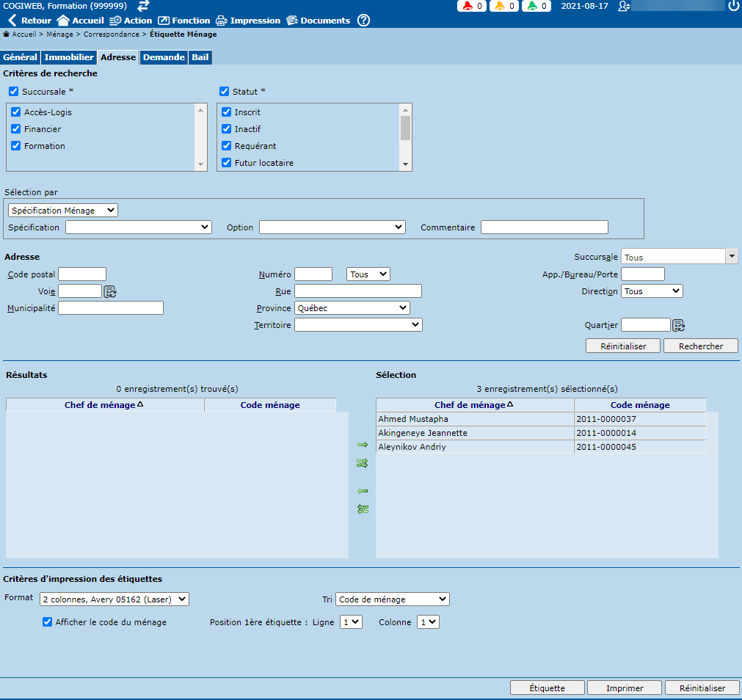Click the power logout icon
This screenshot has width=742, height=700.
click(x=733, y=6)
